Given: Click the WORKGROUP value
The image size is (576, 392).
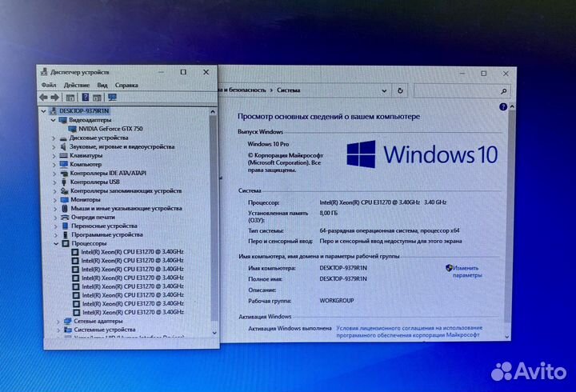Looking at the screenshot, I should pyautogui.click(x=337, y=301).
